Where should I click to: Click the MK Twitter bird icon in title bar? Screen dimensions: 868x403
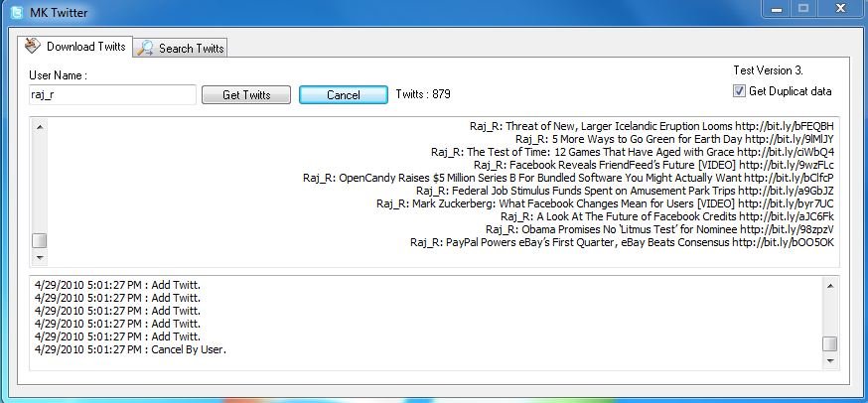click(17, 12)
